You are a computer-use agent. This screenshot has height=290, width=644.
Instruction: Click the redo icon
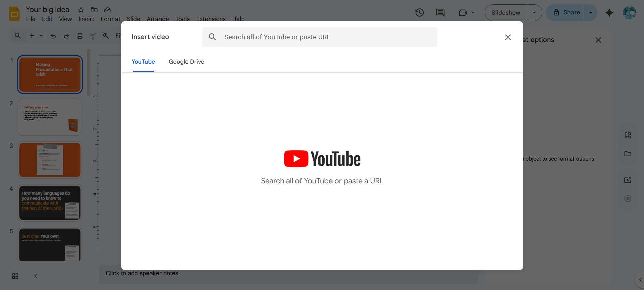66,36
